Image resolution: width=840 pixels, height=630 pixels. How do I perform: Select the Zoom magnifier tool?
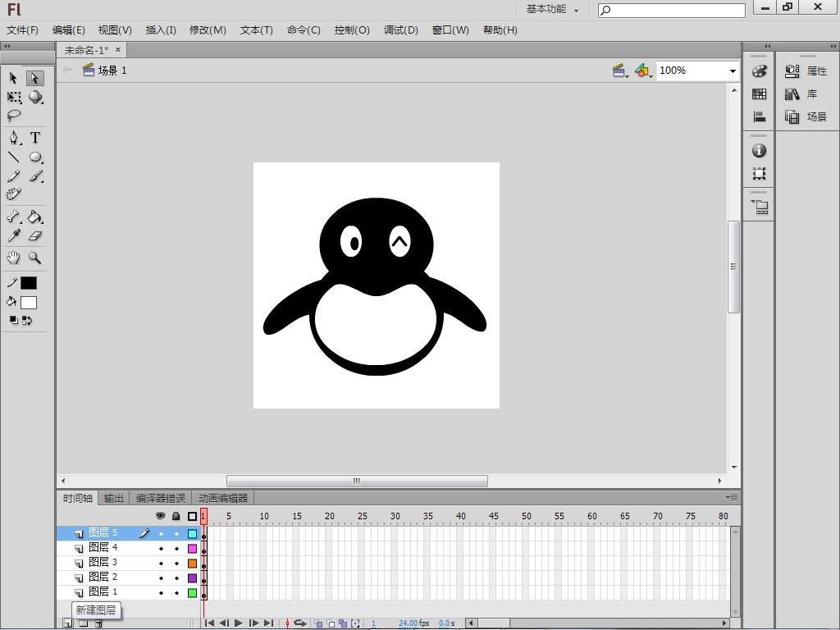point(35,258)
